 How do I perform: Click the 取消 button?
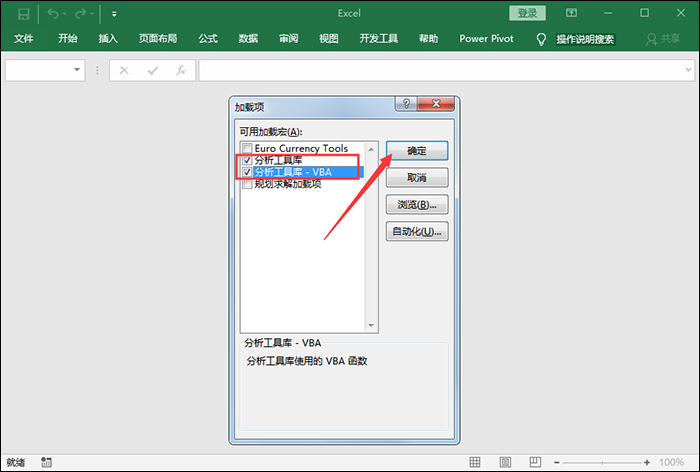coord(417,177)
